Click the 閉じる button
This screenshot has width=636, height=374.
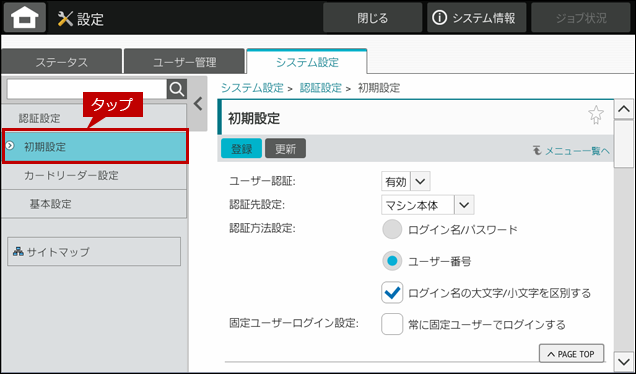(x=372, y=17)
